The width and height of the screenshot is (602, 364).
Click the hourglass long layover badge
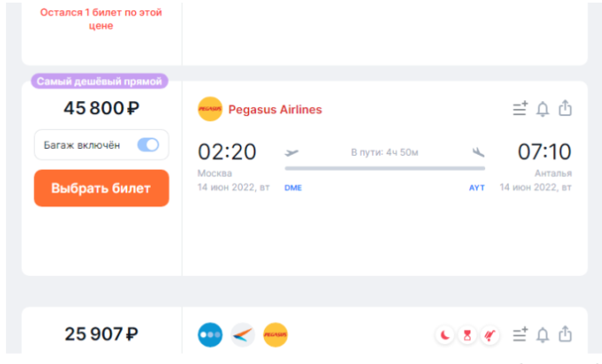point(467,335)
